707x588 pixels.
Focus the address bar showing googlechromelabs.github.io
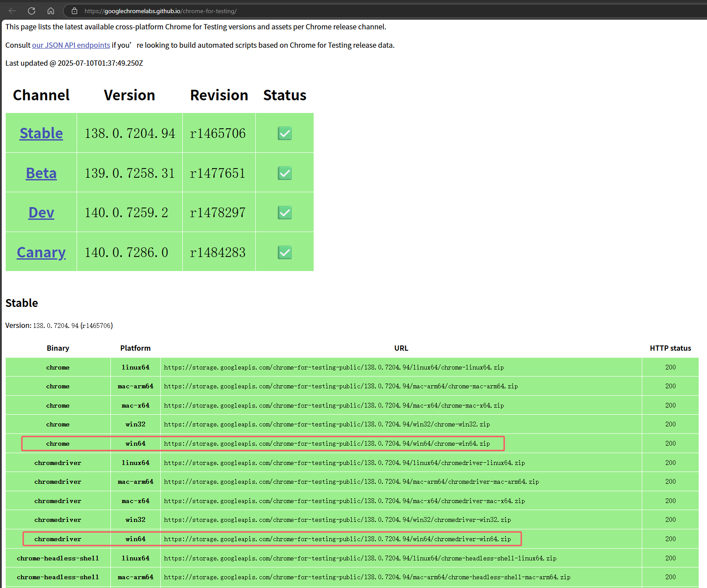coord(385,11)
